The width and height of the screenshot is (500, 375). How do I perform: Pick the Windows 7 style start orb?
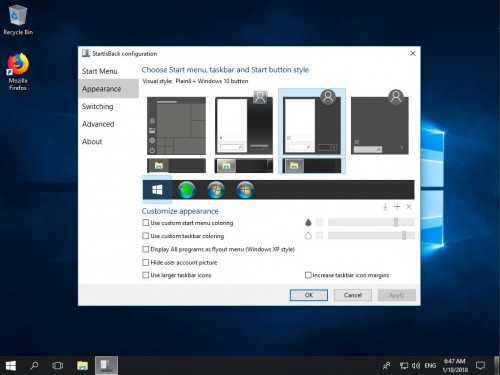pos(216,190)
